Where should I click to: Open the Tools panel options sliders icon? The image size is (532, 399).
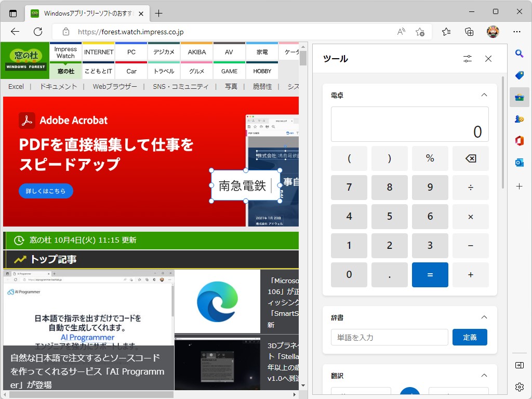pos(467,59)
